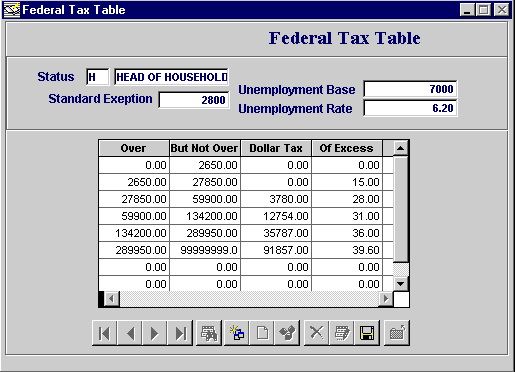Go to the first record
The image size is (515, 372).
click(104, 333)
